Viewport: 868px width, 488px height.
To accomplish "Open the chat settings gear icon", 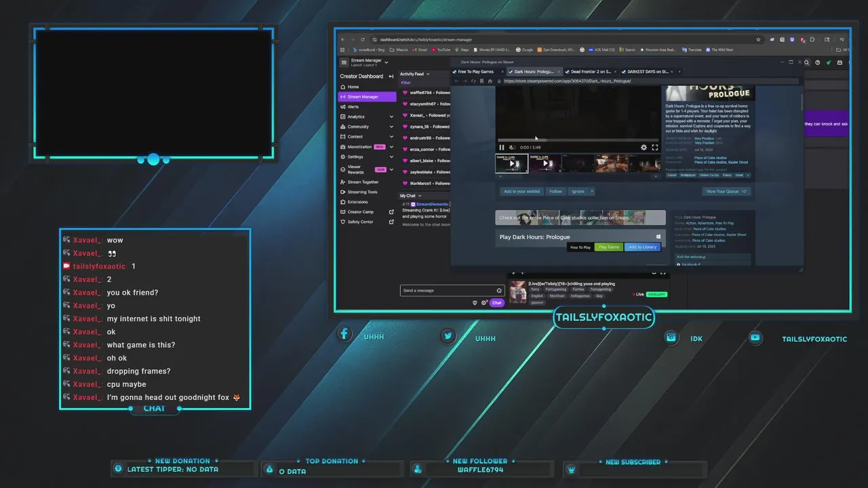I will coord(484,302).
